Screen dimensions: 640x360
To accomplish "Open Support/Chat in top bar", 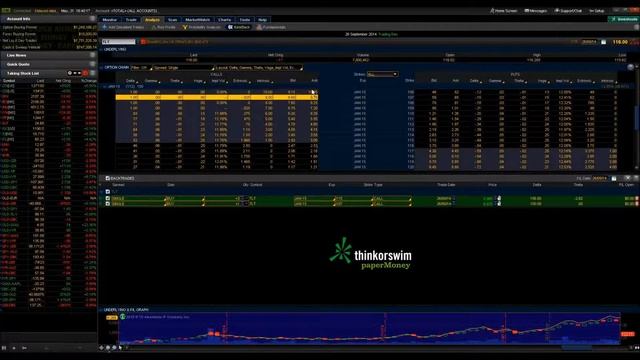I will 568,11.
